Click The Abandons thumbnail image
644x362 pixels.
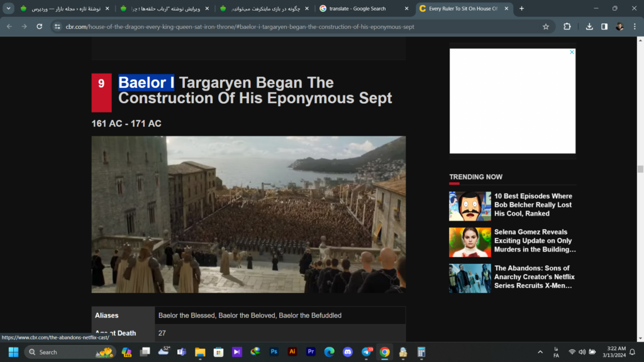pyautogui.click(x=470, y=278)
